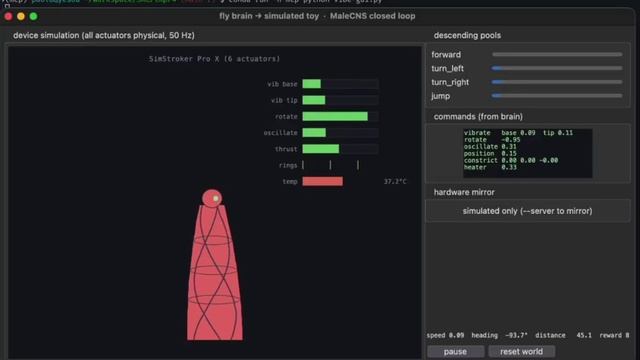The width and height of the screenshot is (640, 360).
Task: Click the red temp bar
Action: click(x=322, y=181)
